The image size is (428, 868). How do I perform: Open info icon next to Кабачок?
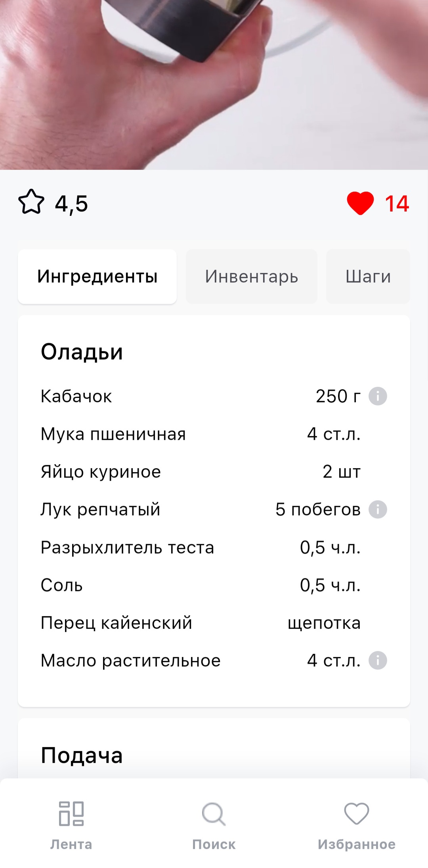378,396
